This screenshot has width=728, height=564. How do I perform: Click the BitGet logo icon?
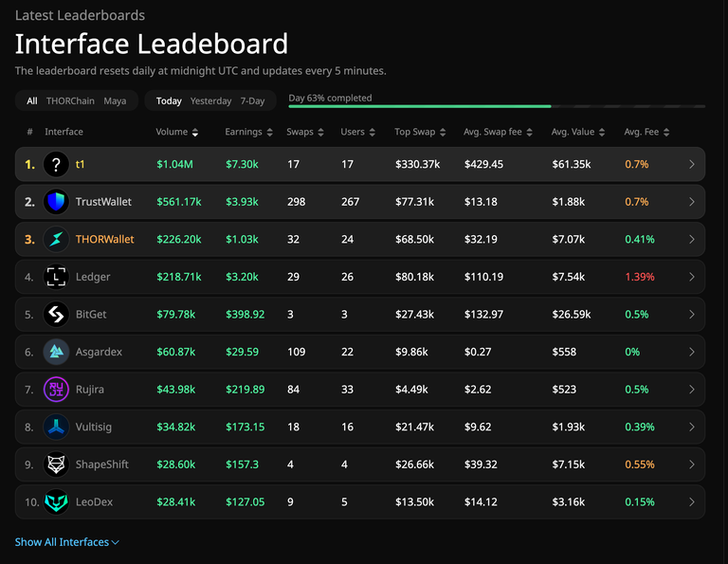click(56, 315)
